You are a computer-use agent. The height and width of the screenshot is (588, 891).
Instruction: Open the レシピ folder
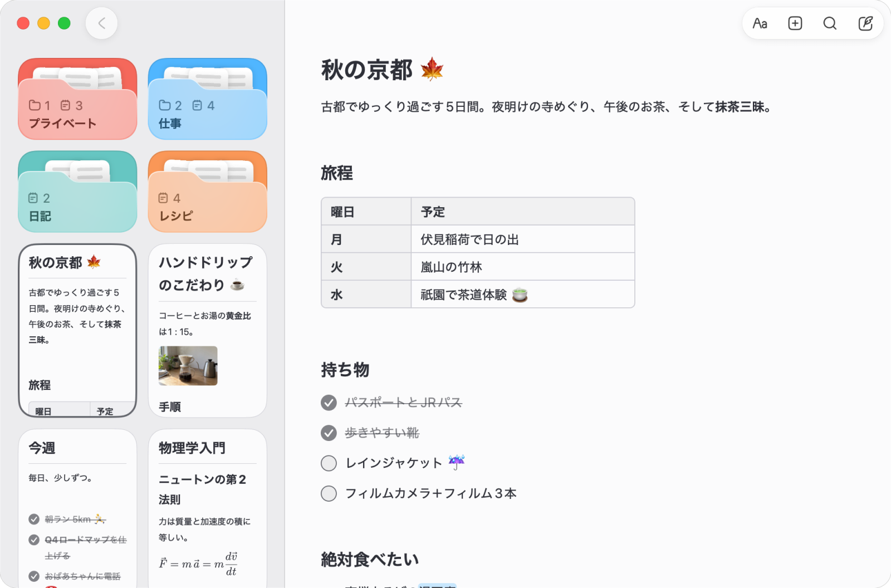pos(208,192)
